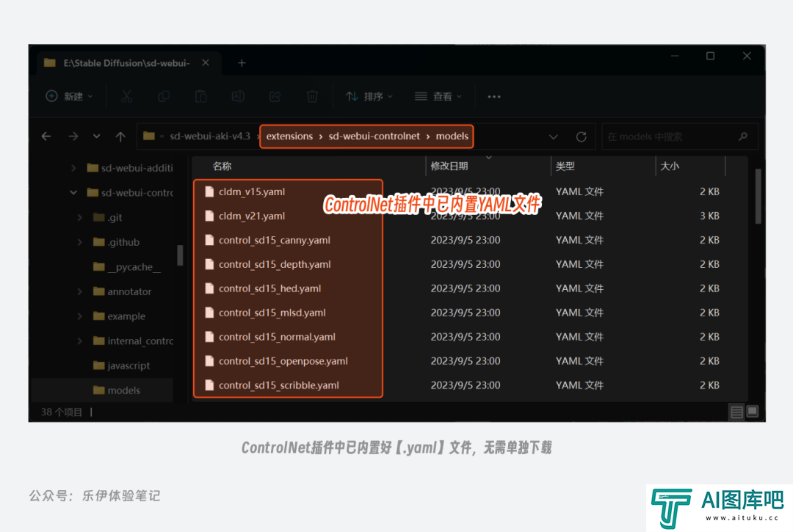The width and height of the screenshot is (793, 532).
Task: Click the search magnifier icon
Action: [743, 136]
